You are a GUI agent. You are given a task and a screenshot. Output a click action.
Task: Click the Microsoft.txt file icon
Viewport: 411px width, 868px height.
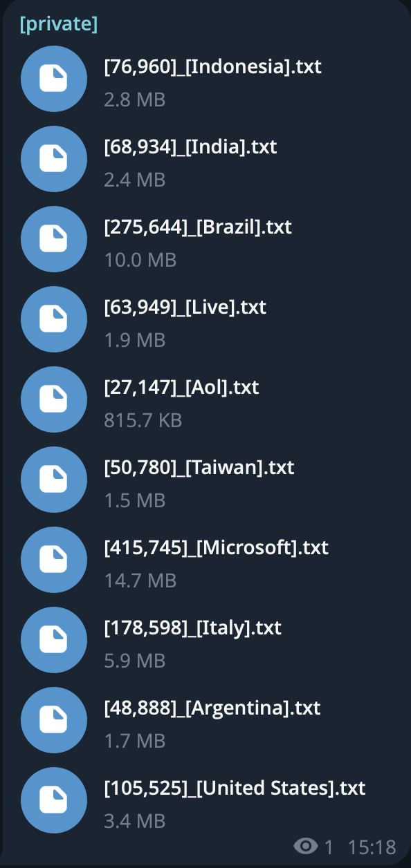(x=54, y=560)
